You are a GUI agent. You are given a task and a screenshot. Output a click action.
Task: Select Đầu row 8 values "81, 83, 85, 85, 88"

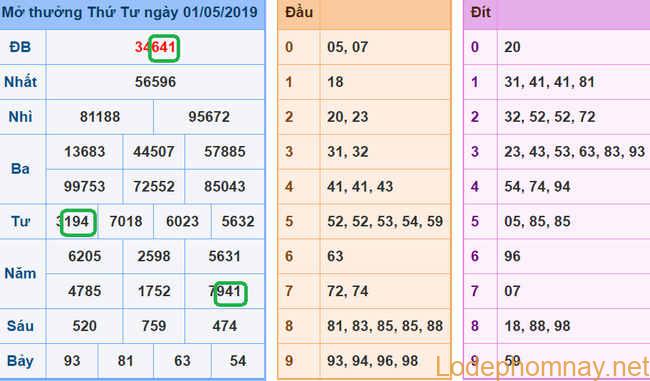pyautogui.click(x=385, y=326)
